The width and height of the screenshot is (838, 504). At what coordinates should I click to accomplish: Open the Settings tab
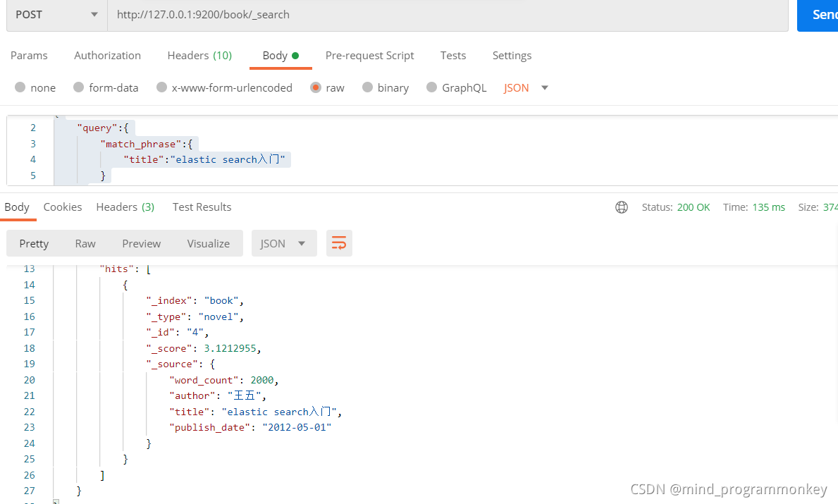click(512, 56)
